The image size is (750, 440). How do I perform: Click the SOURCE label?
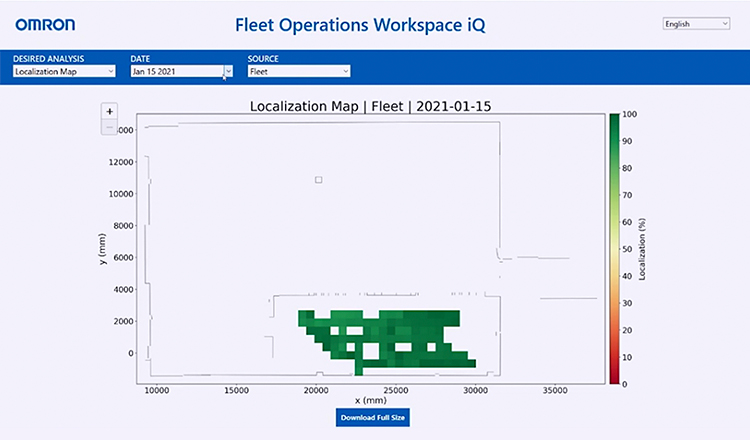(x=263, y=59)
